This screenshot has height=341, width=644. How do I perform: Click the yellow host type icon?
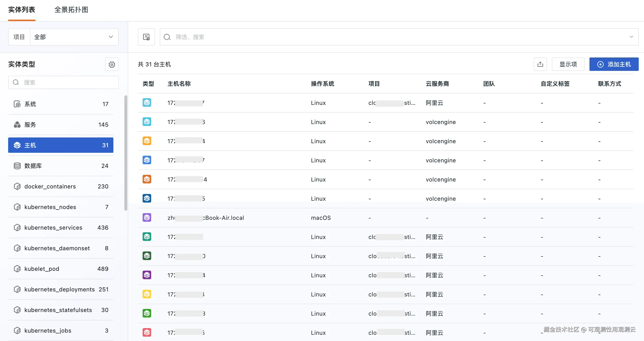pos(147,294)
